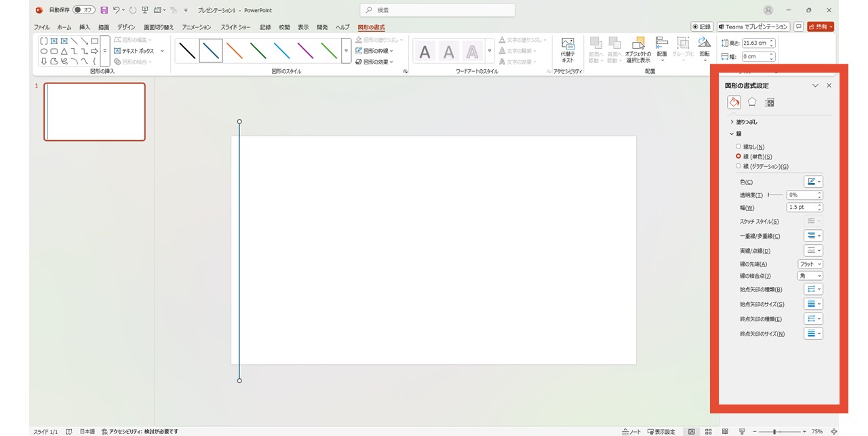Open the comments speech bubble icon
868x436 pixels.
point(799,26)
